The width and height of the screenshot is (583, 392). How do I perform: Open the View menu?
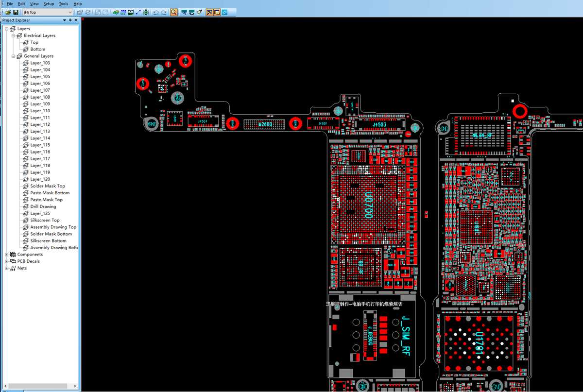[x=34, y=3]
